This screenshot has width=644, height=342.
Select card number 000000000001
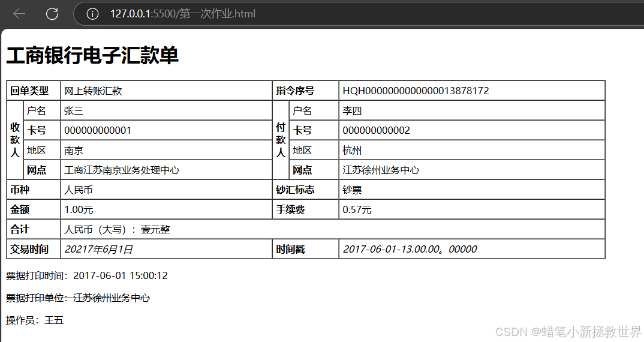98,130
